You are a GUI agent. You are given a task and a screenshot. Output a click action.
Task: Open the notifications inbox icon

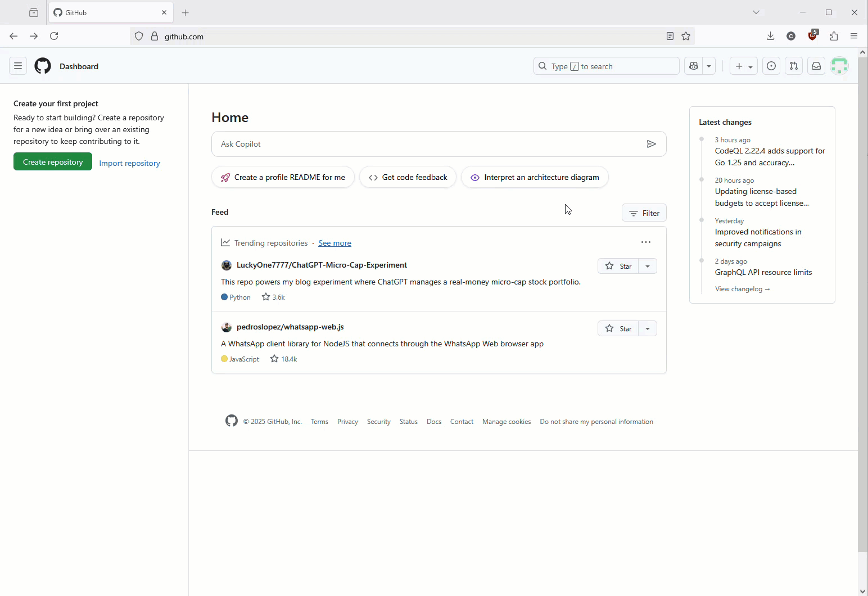816,66
